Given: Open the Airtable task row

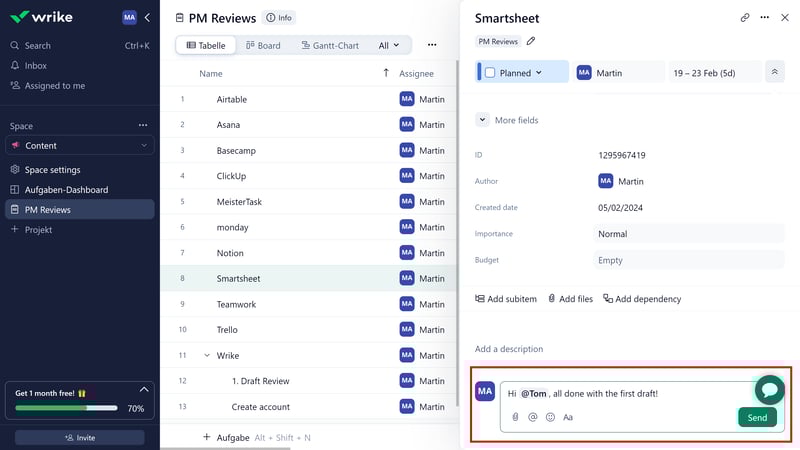Looking at the screenshot, I should click(x=308, y=99).
